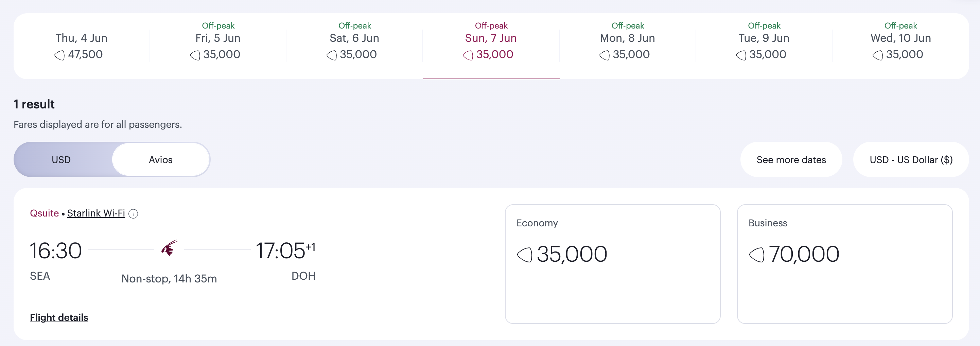Screen dimensions: 980x346
Task: Click Avios icon under Fri, 5 Jun
Action: pyautogui.click(x=195, y=55)
